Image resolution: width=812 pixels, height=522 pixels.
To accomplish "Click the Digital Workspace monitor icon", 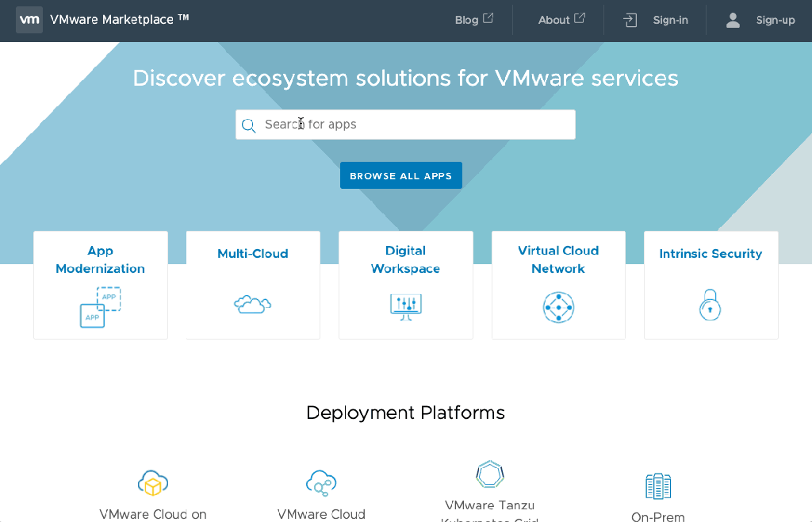I will (405, 306).
